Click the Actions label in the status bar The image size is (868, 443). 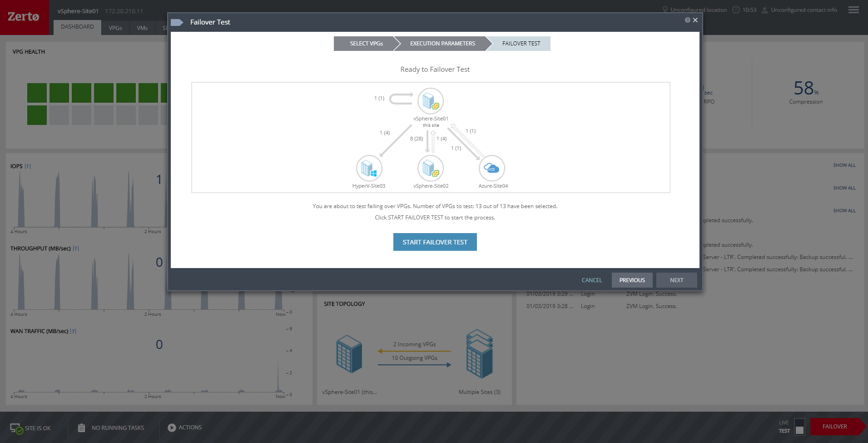click(x=190, y=428)
